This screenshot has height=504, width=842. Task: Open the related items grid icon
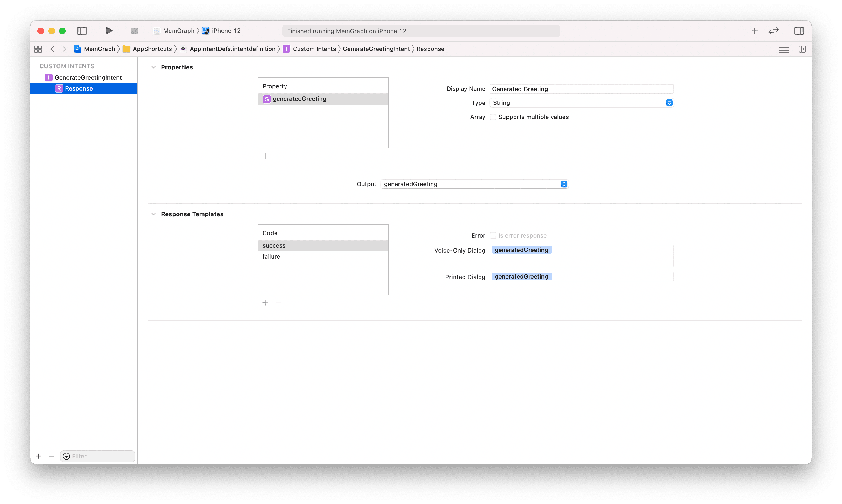point(38,49)
